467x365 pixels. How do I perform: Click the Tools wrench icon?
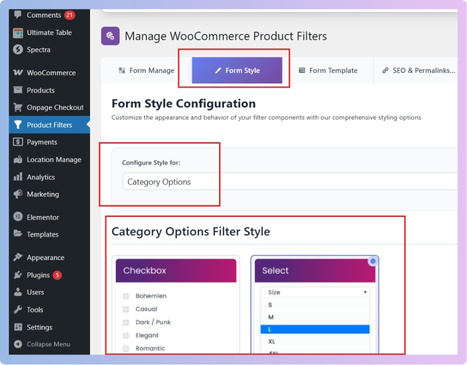[18, 309]
